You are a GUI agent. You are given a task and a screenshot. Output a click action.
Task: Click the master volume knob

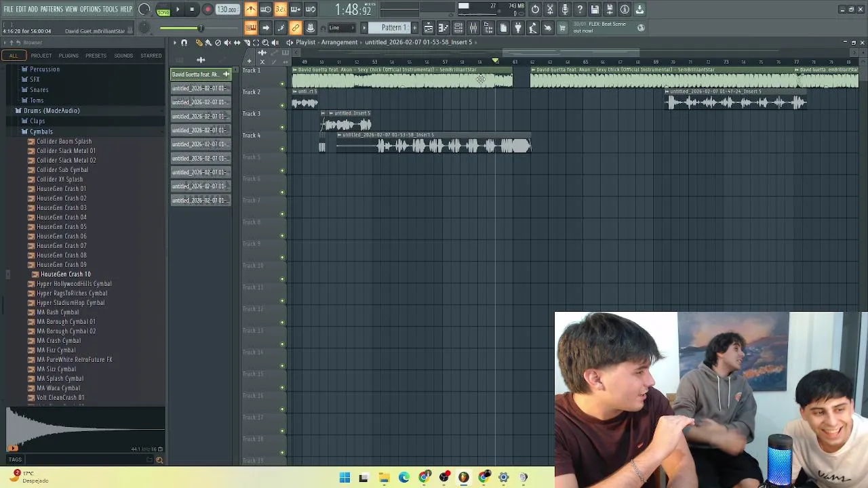(144, 9)
